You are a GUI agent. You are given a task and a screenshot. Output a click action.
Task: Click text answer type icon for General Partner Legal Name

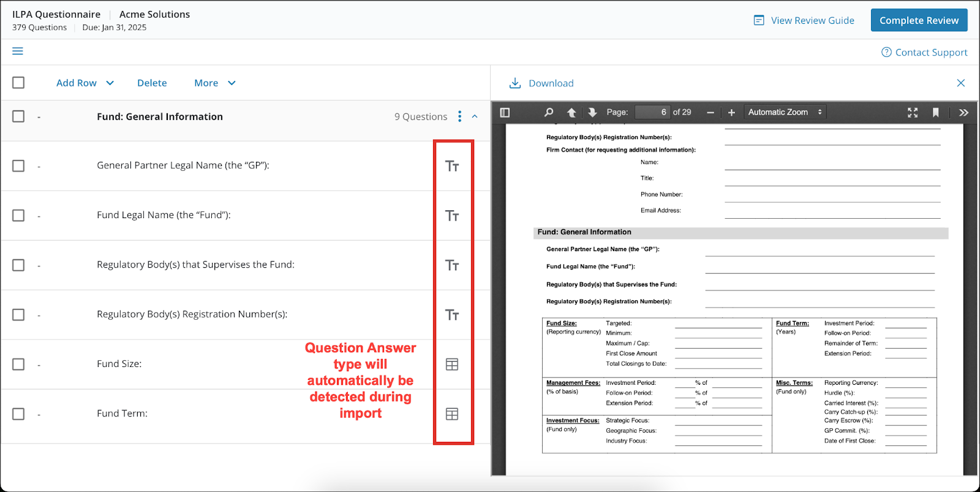(452, 166)
